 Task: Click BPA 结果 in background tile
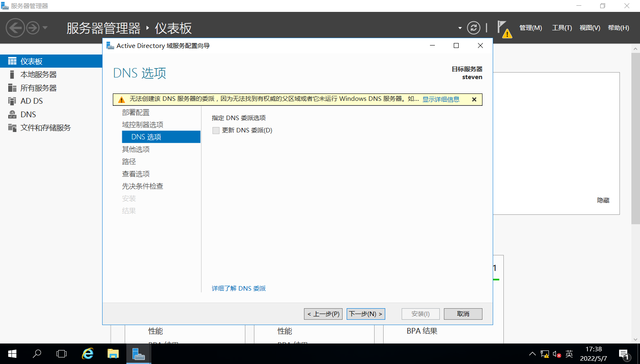(x=422, y=331)
